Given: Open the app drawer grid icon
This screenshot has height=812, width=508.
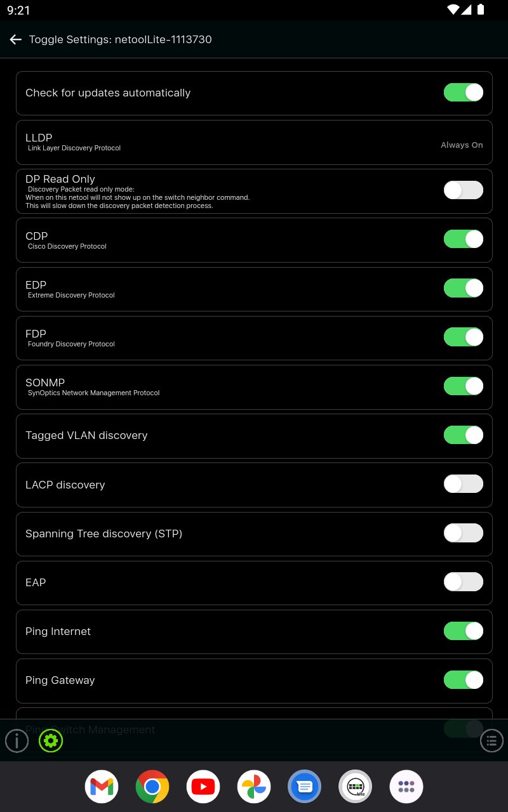Looking at the screenshot, I should (x=406, y=787).
